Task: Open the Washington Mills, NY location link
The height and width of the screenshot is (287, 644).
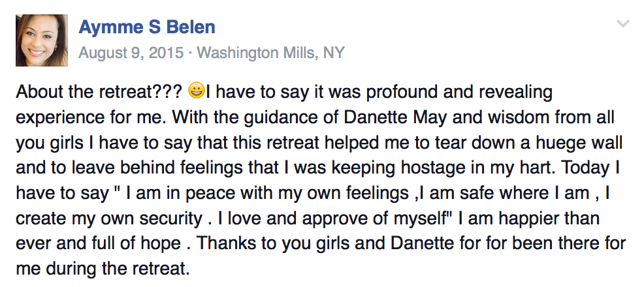Action: 270,53
